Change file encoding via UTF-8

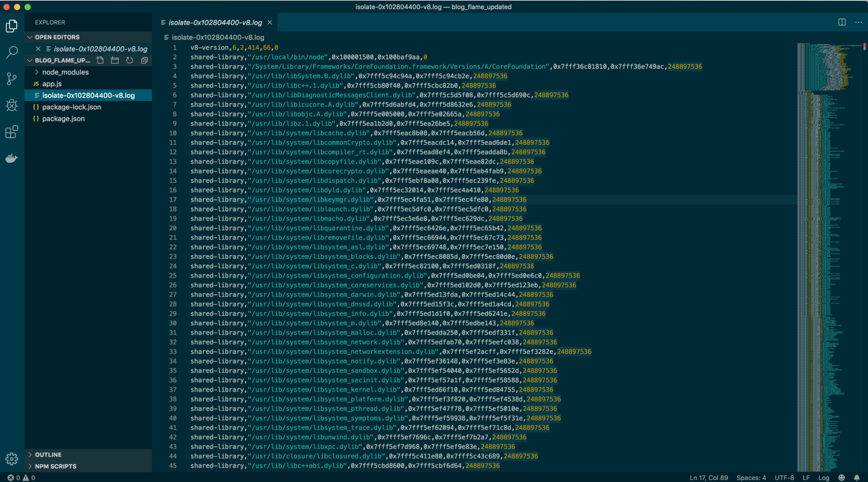(x=784, y=478)
